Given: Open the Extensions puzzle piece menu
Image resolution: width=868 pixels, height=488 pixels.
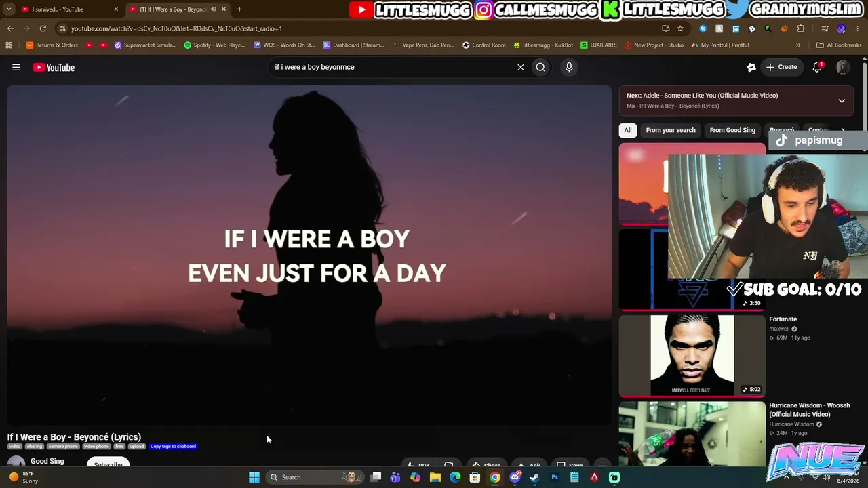Looking at the screenshot, I should 801,28.
